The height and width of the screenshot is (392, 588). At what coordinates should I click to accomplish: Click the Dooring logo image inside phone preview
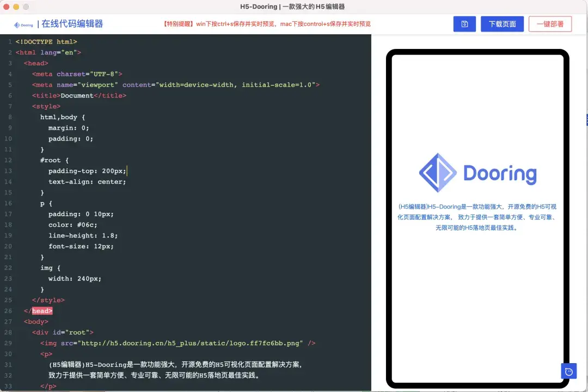click(477, 173)
